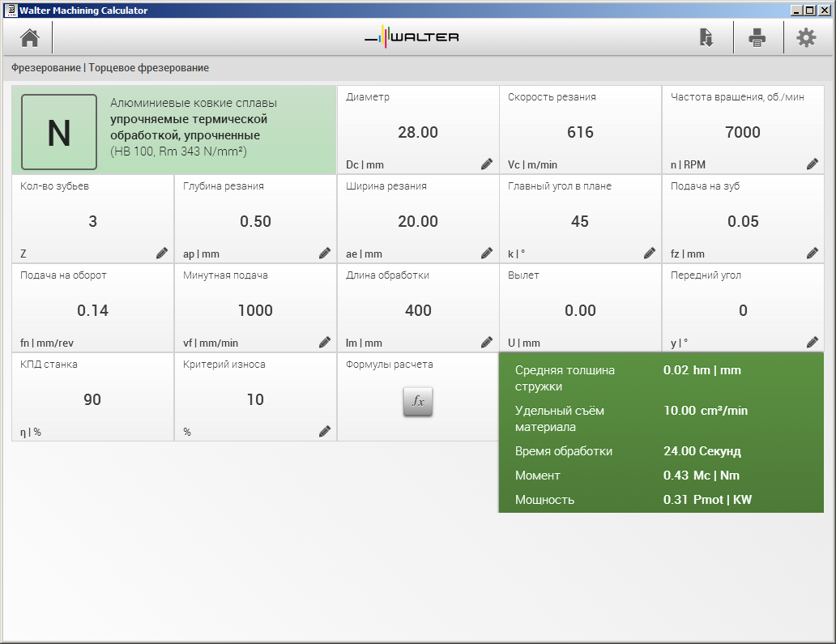Viewport: 836px width, 644px height.
Task: Select the feed rate value 1000
Action: [x=255, y=310]
